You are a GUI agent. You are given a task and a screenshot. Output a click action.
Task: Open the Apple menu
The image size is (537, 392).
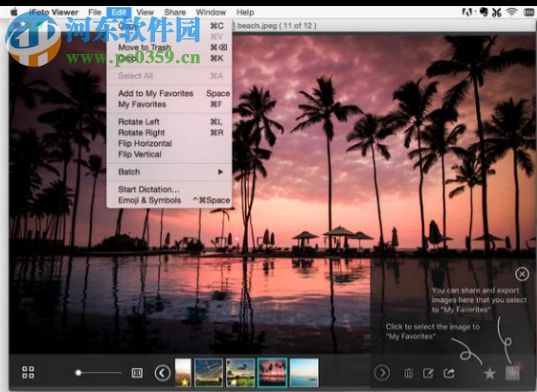point(14,12)
